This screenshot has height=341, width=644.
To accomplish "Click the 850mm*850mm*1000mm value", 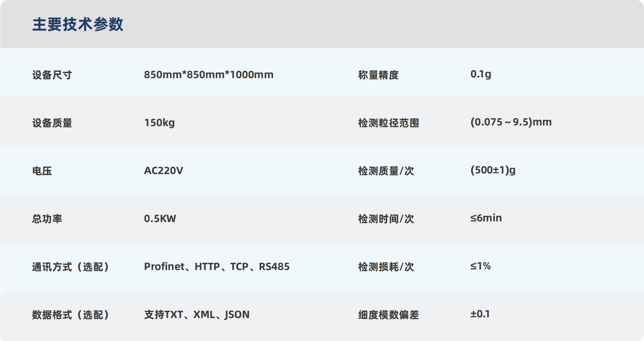I will (209, 75).
